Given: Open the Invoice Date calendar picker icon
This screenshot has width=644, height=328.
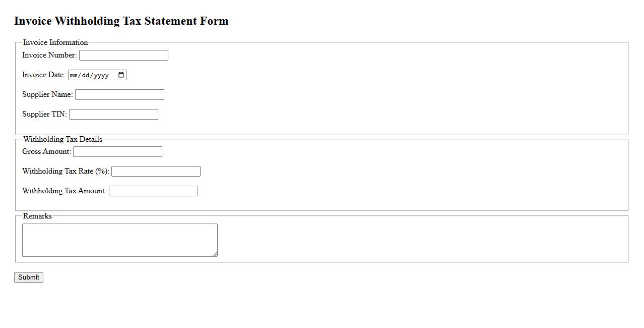Looking at the screenshot, I should click(121, 75).
